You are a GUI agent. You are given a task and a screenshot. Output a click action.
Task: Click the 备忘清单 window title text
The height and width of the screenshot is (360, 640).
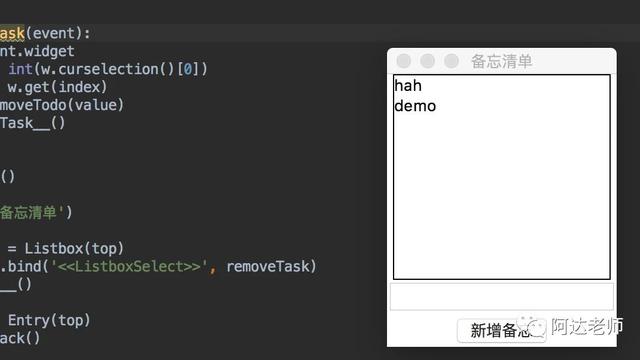coord(502,61)
